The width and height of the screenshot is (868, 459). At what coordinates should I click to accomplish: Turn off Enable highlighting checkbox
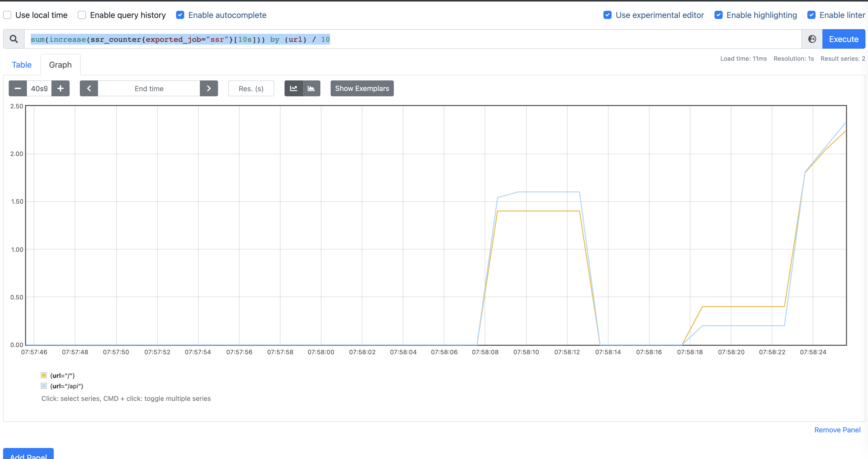click(x=718, y=15)
